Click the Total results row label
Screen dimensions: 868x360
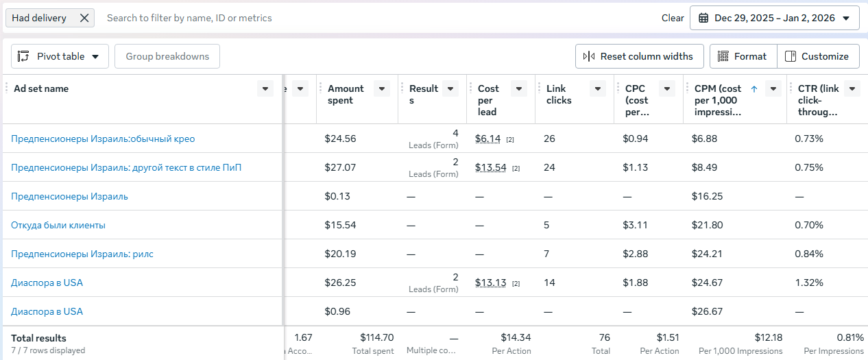pos(38,338)
